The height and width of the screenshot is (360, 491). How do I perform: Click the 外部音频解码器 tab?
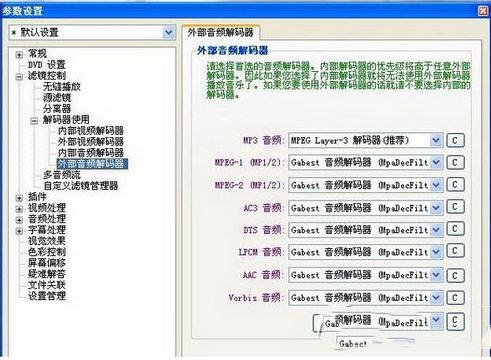pos(220,32)
